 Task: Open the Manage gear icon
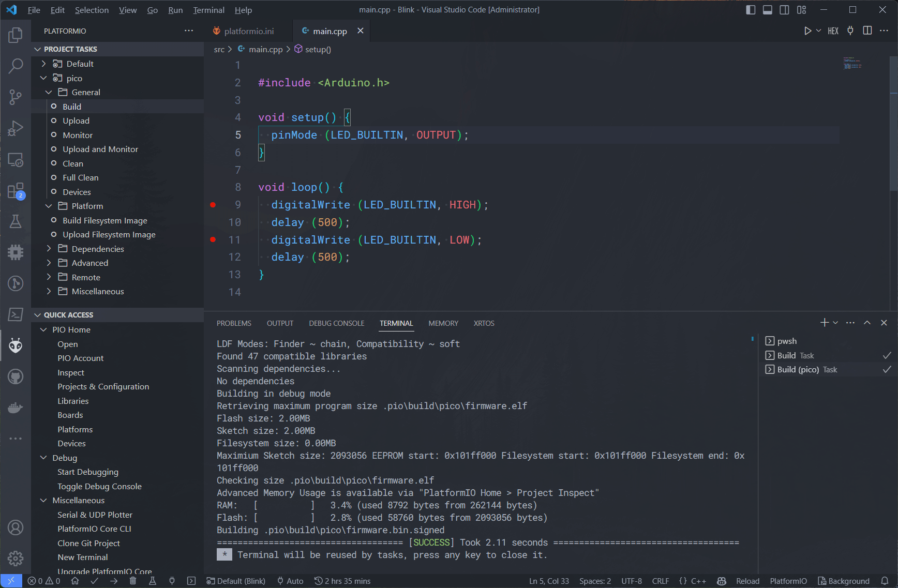(x=16, y=559)
